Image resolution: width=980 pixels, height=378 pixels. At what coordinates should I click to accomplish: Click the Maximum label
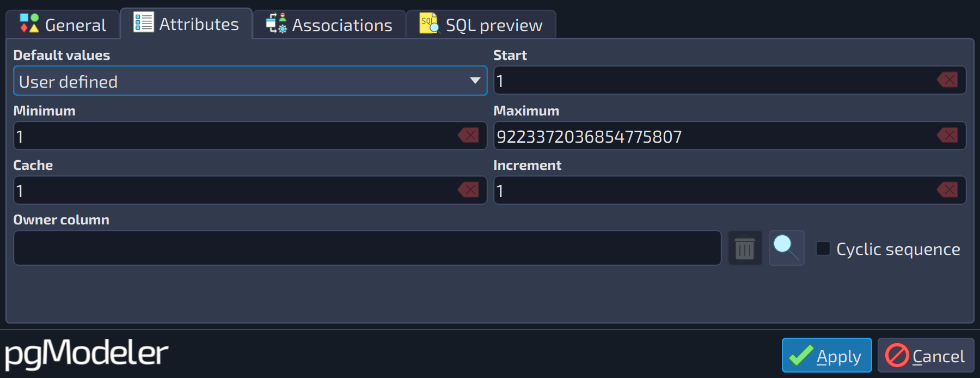tap(526, 111)
